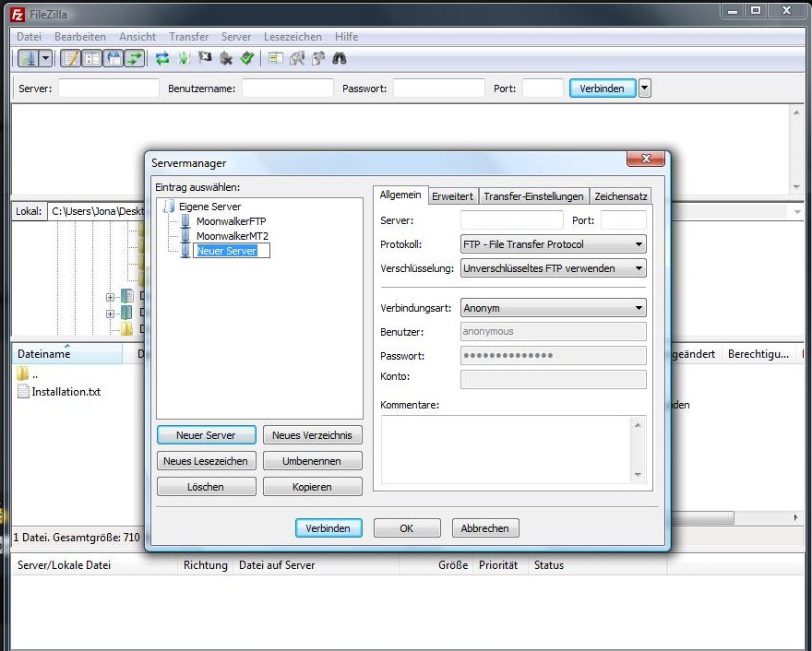Toggle the transfer queue view icon
The height and width of the screenshot is (651, 812).
pyautogui.click(x=135, y=58)
